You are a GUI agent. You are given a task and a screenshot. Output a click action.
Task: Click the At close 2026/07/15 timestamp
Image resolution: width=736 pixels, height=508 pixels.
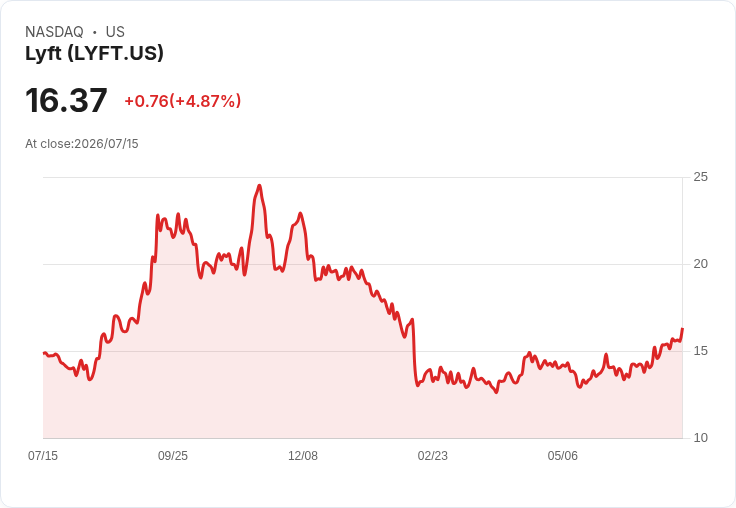[x=82, y=144]
